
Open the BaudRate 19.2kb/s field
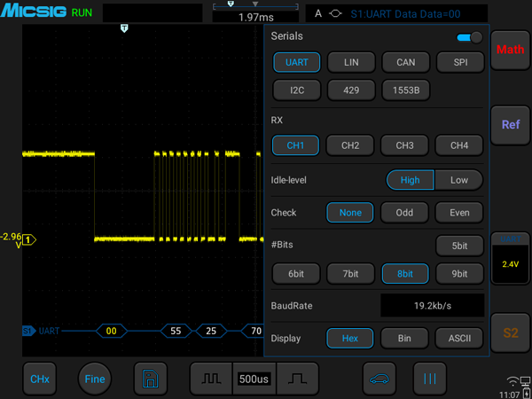[x=433, y=306]
